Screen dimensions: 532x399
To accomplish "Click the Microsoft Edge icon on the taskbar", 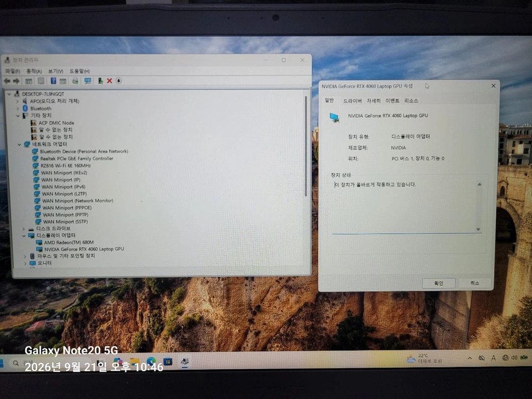I will pyautogui.click(x=151, y=362).
